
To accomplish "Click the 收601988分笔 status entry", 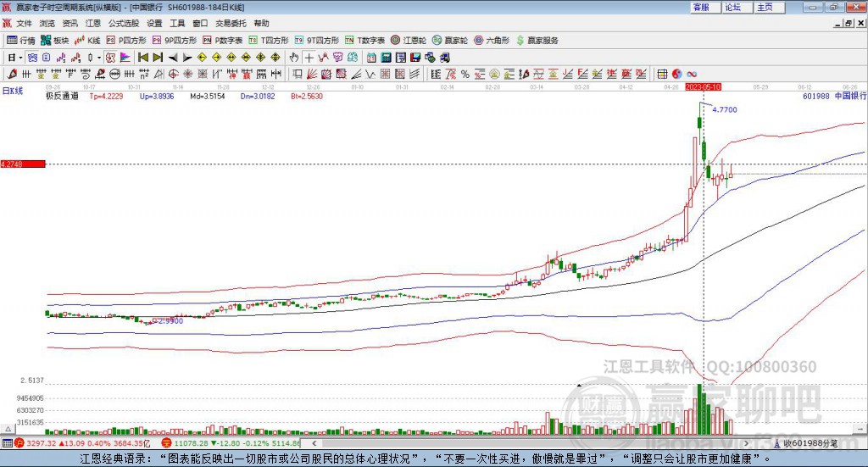I will [805, 443].
